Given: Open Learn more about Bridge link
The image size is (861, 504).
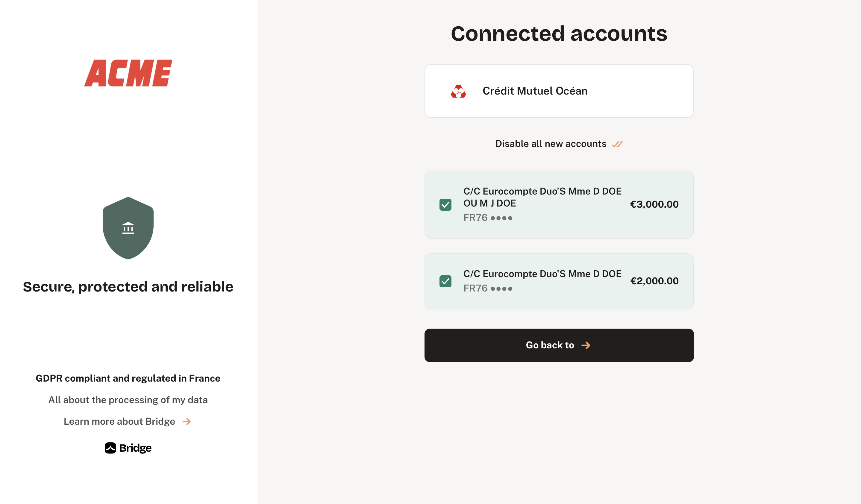Looking at the screenshot, I should click(x=127, y=422).
